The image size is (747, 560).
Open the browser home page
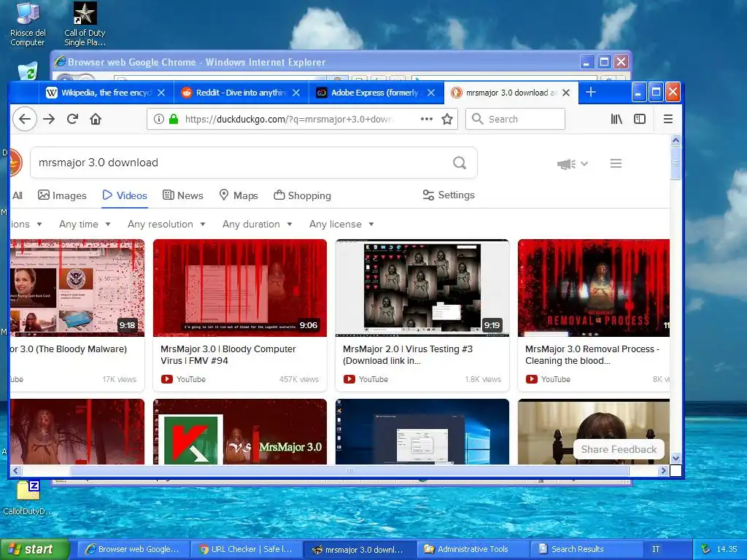(x=96, y=119)
